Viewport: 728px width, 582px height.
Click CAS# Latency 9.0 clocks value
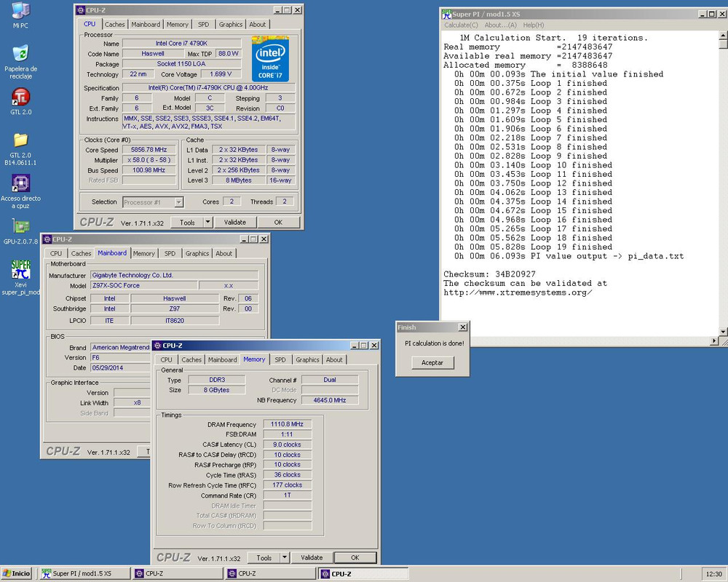click(287, 445)
